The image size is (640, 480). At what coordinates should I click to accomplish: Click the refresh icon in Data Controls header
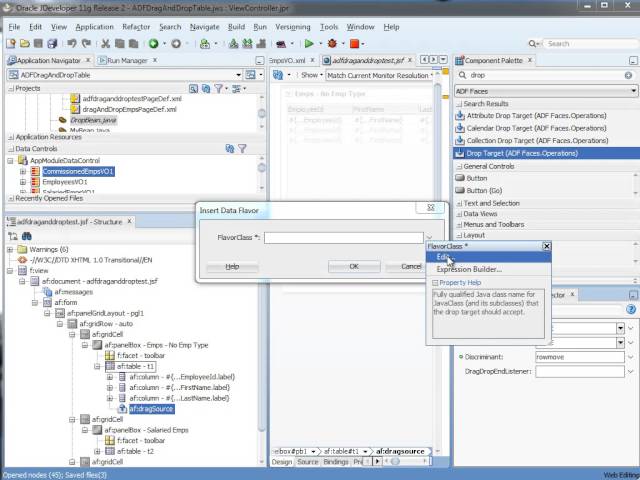pyautogui.click(x=230, y=149)
